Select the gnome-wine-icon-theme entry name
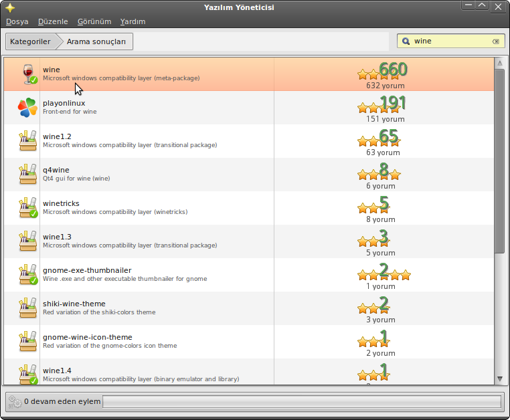The width and height of the screenshot is (510, 420). [x=88, y=338]
